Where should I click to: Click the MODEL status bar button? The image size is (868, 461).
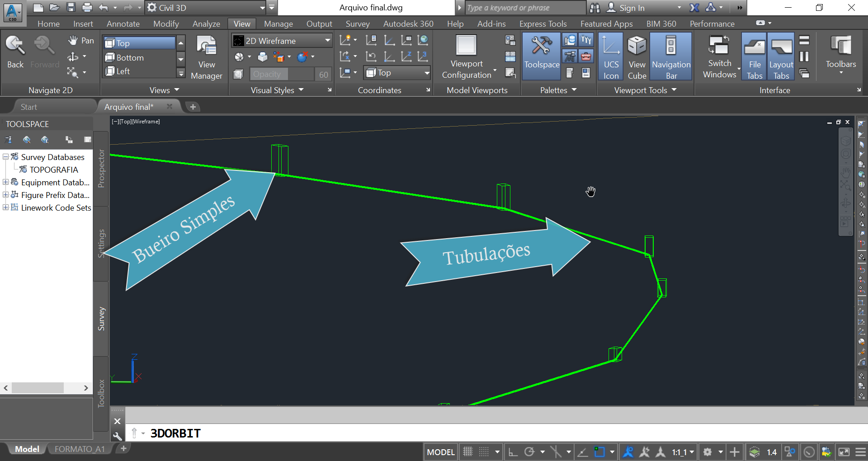coord(440,452)
